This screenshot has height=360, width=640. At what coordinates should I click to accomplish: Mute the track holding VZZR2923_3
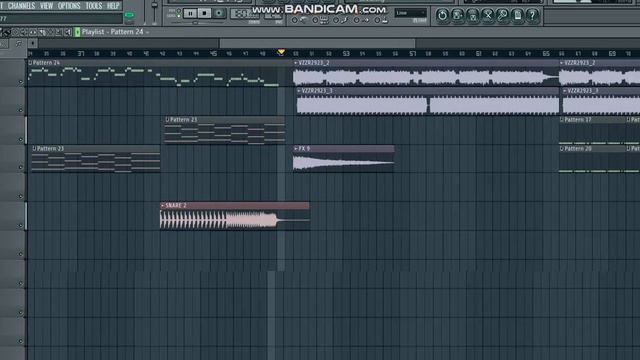pyautogui.click(x=20, y=110)
